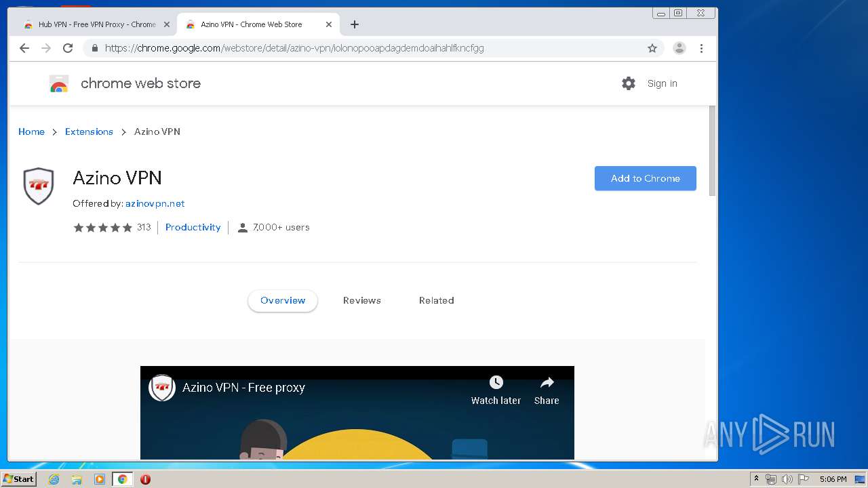Close the Azino VPN tab
Viewport: 868px width, 488px height.
(329, 24)
